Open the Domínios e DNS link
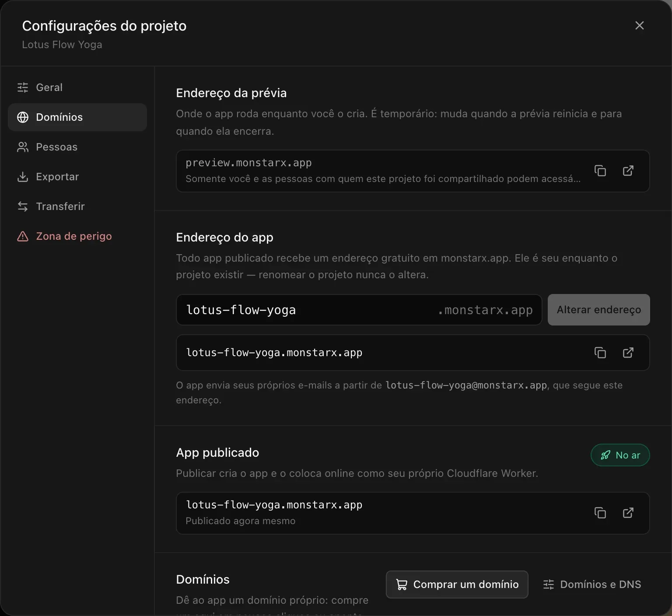This screenshot has height=616, width=672. [x=592, y=584]
